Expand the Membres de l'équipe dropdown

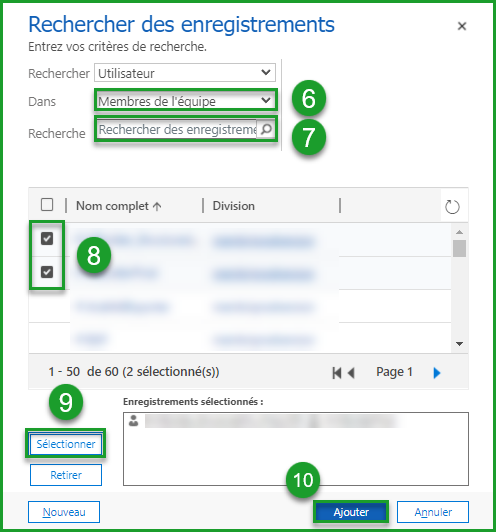(x=186, y=101)
